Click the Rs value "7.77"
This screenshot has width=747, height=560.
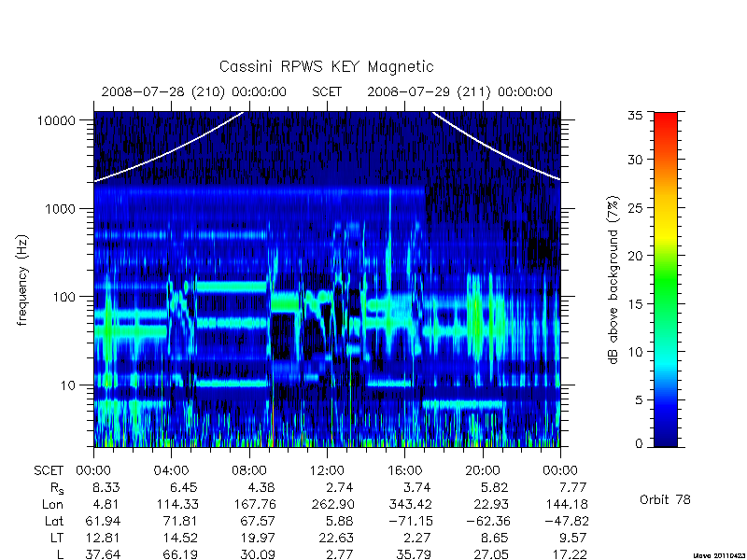pyautogui.click(x=571, y=487)
